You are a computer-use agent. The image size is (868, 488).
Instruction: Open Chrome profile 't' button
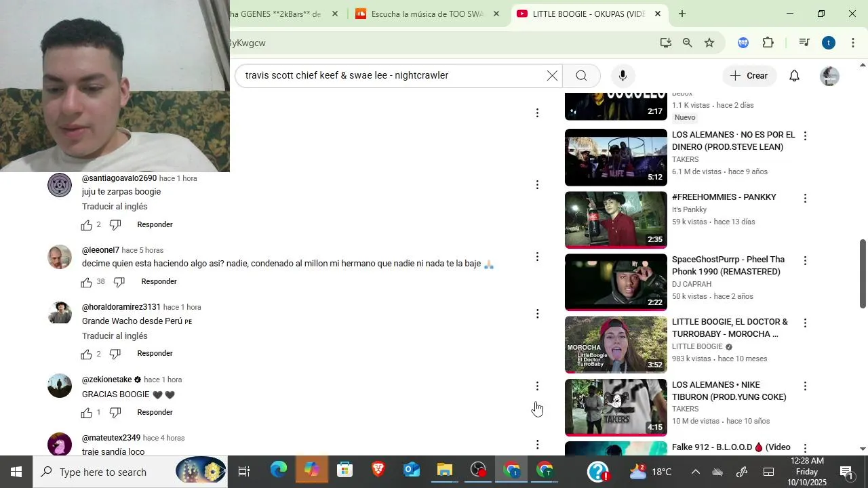(x=829, y=43)
